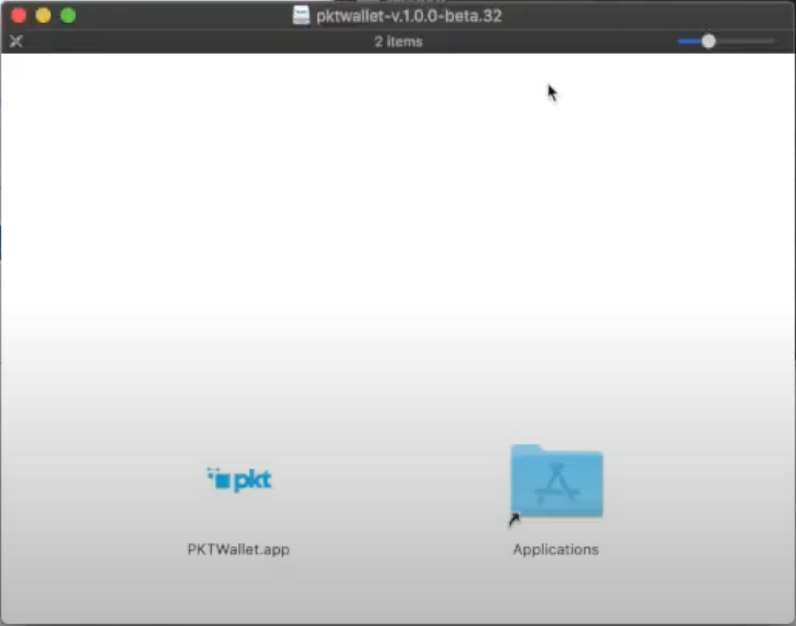This screenshot has width=796, height=626.
Task: Select the PKTWallet.app pkt icon
Action: (240, 480)
